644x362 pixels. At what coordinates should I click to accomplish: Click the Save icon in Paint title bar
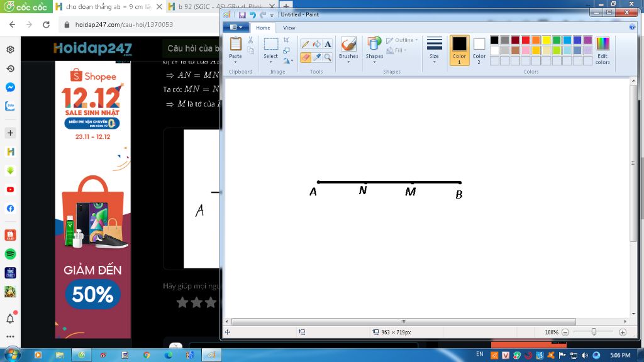242,15
